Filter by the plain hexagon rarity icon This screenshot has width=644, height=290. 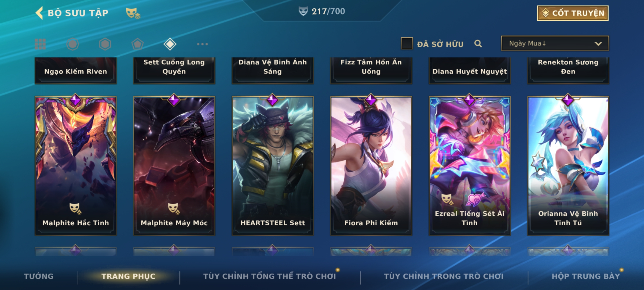coord(105,44)
